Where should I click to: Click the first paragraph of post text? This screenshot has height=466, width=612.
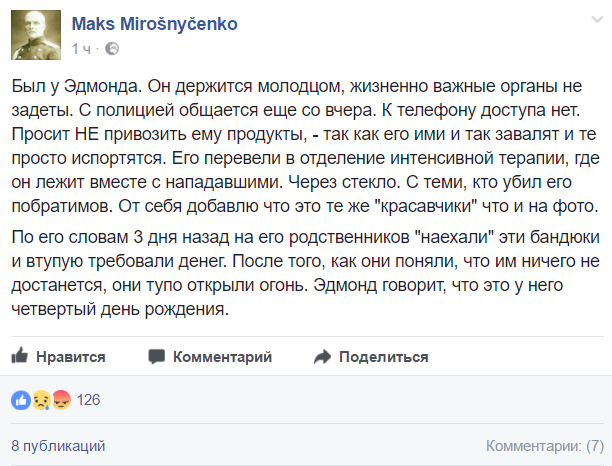(x=306, y=146)
